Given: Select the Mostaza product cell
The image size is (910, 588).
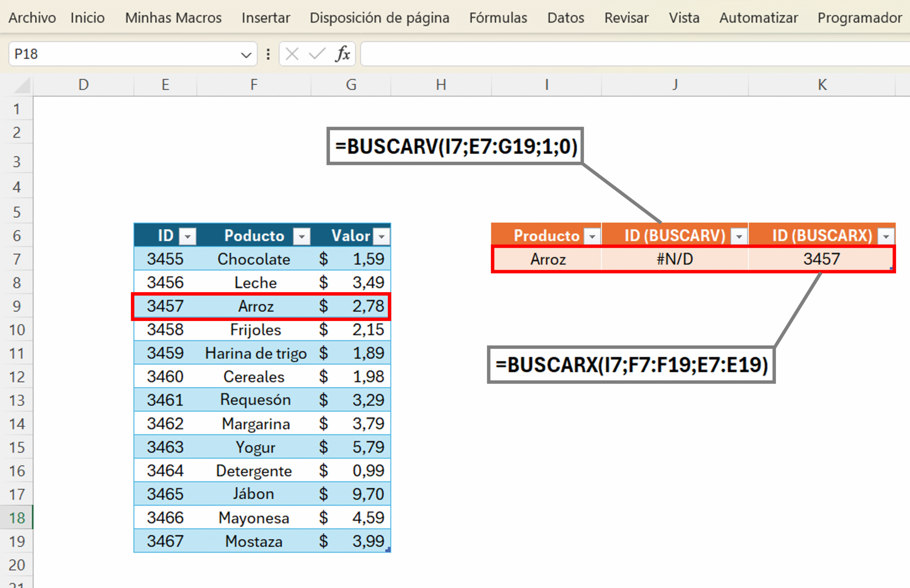Looking at the screenshot, I should [x=254, y=541].
